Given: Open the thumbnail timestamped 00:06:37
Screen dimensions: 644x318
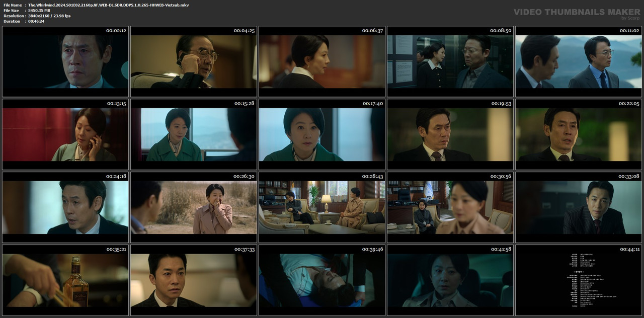Looking at the screenshot, I should [322, 61].
